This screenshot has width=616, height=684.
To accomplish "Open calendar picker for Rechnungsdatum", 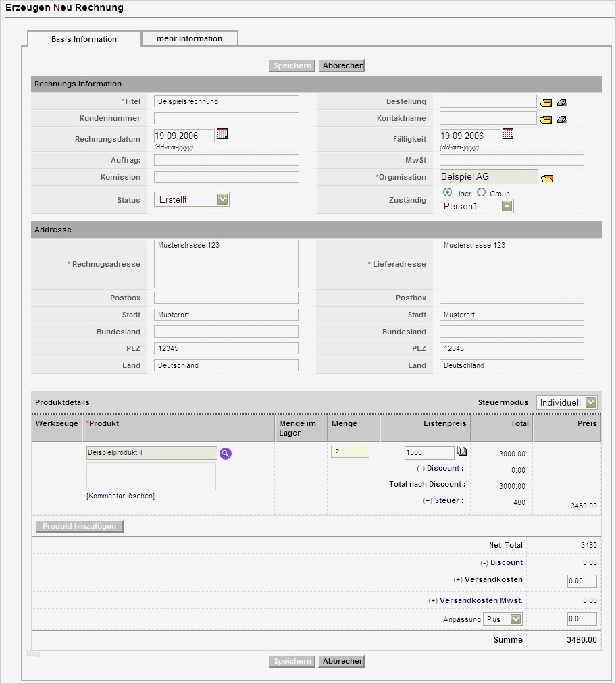I will coord(222,134).
